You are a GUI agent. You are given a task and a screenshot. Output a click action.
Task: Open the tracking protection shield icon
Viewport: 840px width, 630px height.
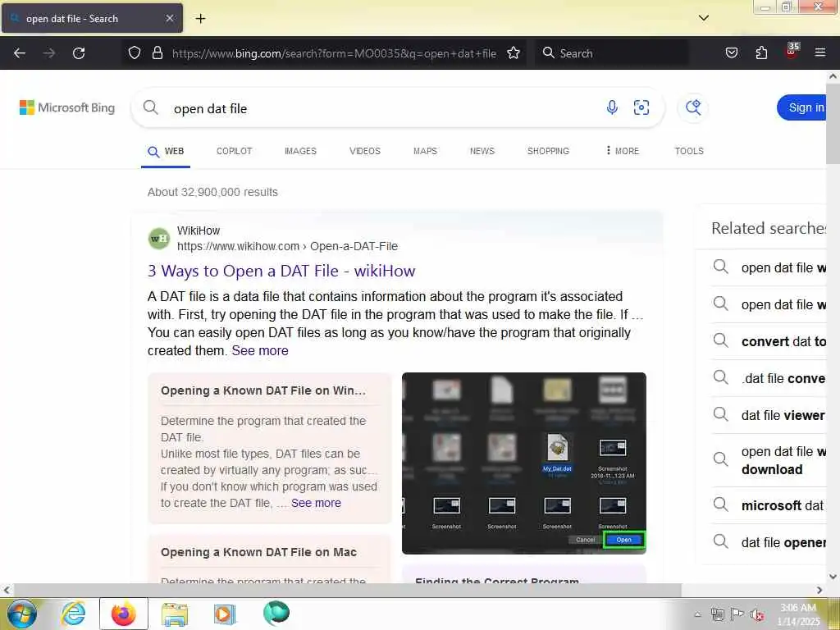pos(135,53)
